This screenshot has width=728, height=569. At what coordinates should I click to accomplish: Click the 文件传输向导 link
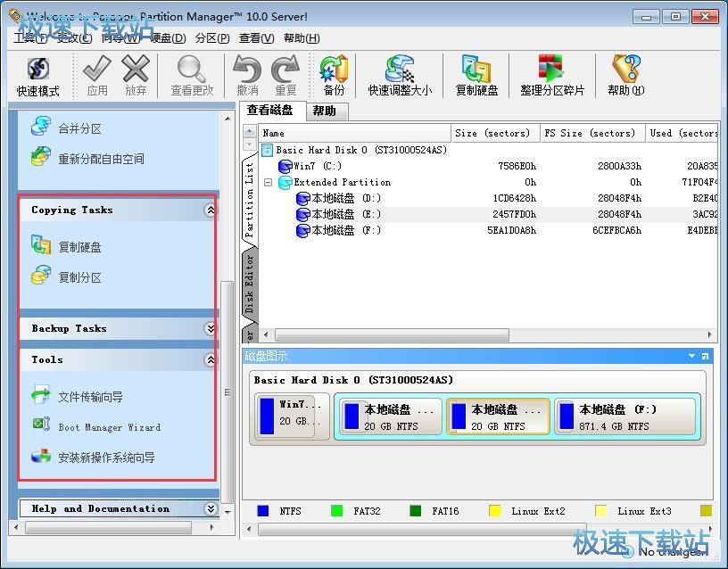coord(90,397)
